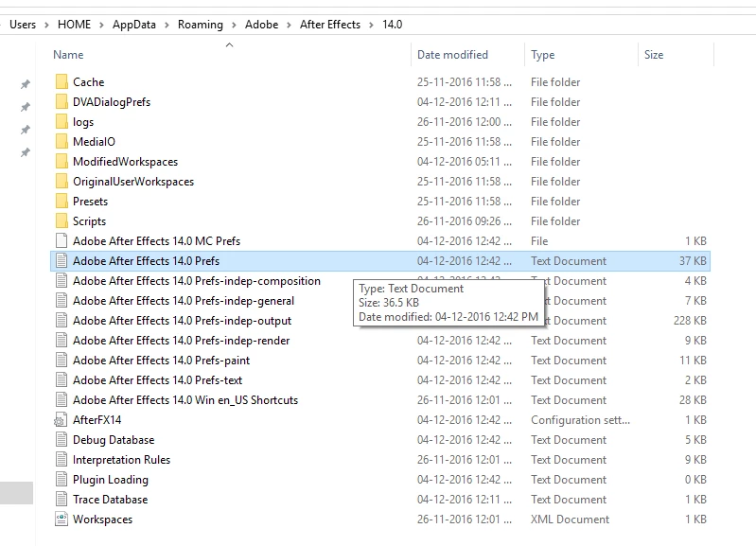Select the 'Adobe After Effects 14.0 MC Prefs' name
The image size is (756, 546).
(x=157, y=240)
